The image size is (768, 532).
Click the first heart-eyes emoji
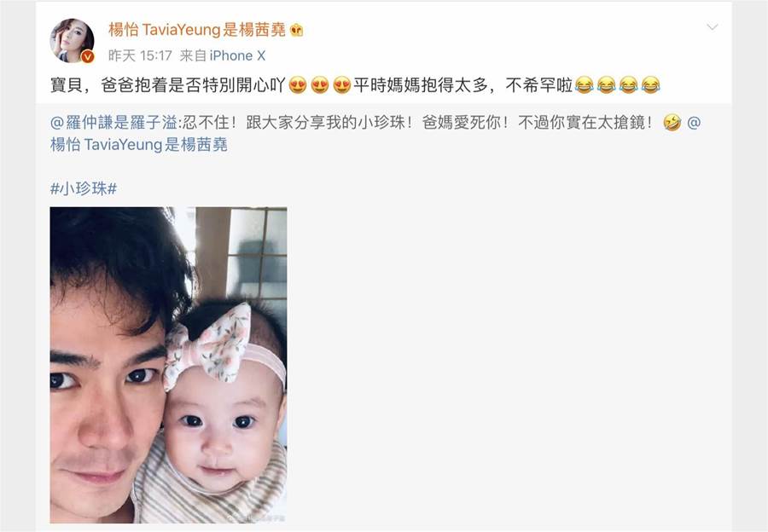(297, 85)
